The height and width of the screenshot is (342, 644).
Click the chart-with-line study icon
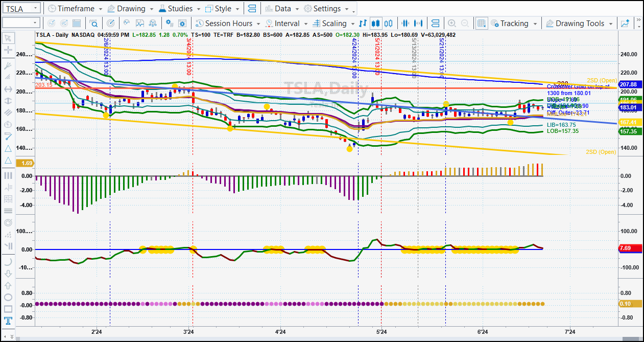[x=140, y=24]
